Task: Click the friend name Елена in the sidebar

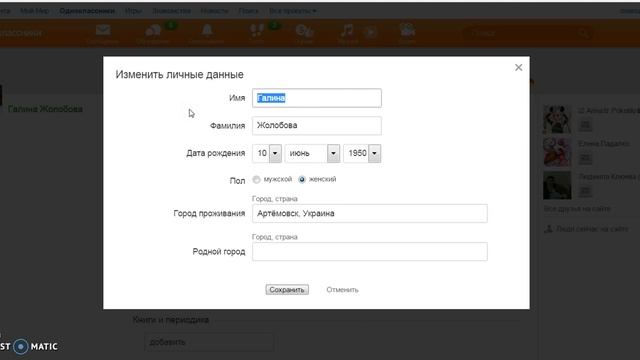Action: [603, 144]
